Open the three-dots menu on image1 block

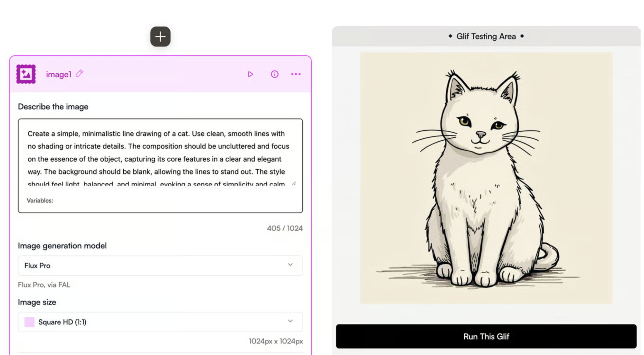tap(296, 74)
